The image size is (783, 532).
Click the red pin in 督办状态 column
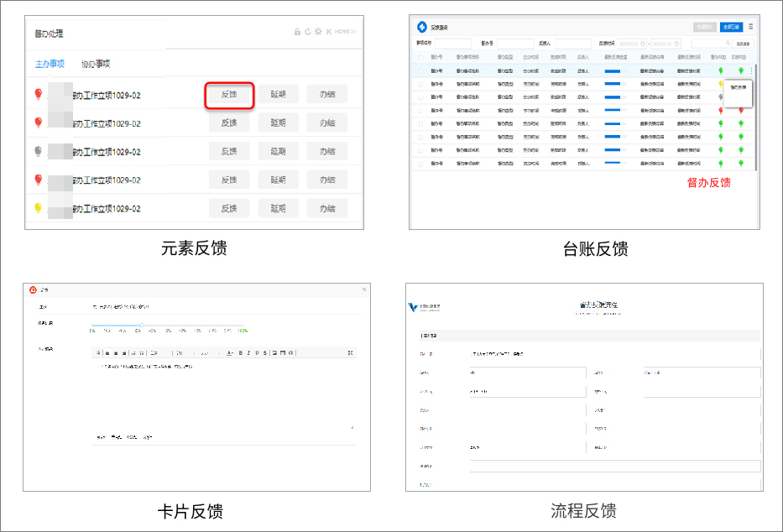pos(721,110)
